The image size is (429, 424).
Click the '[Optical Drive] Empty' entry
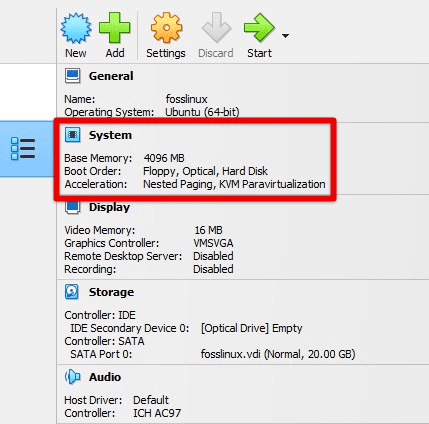[x=252, y=328]
